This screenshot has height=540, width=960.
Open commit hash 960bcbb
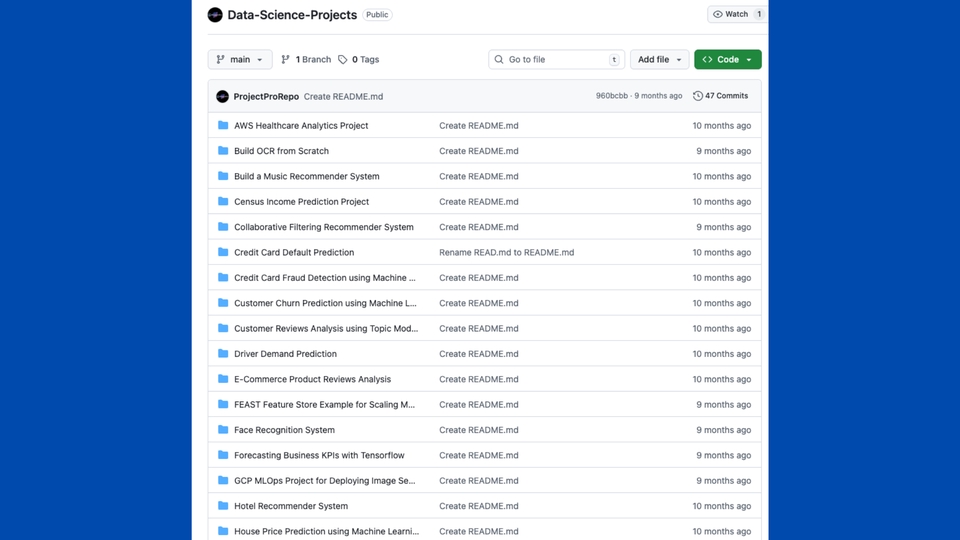pyautogui.click(x=612, y=96)
